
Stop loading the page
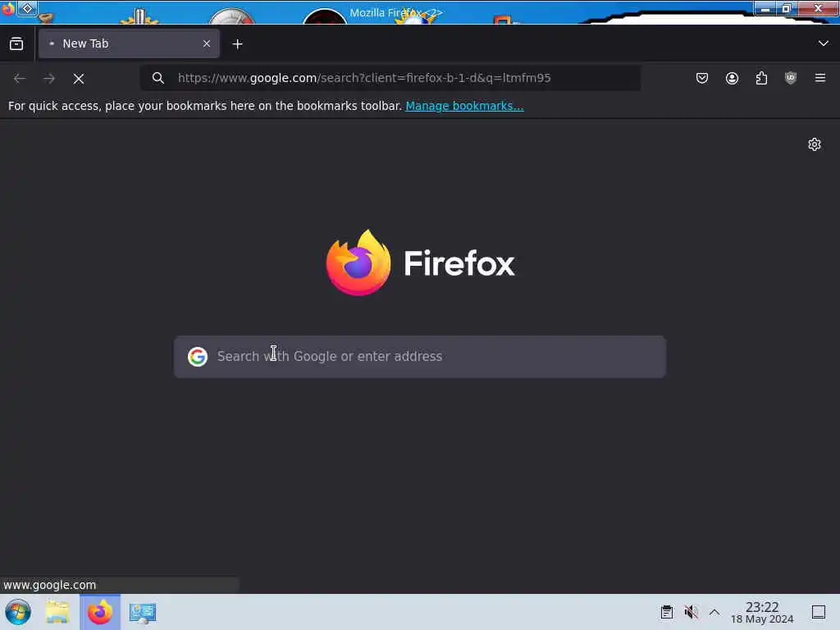79,79
